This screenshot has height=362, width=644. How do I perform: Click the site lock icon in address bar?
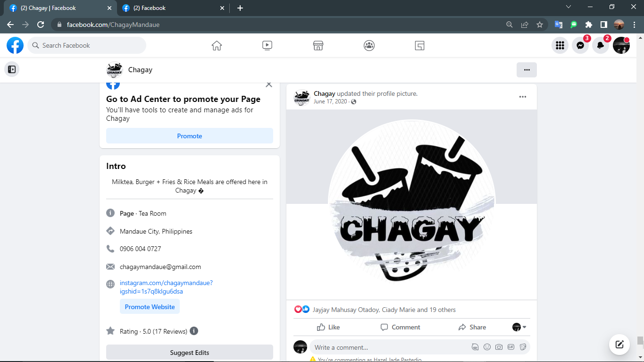point(59,25)
